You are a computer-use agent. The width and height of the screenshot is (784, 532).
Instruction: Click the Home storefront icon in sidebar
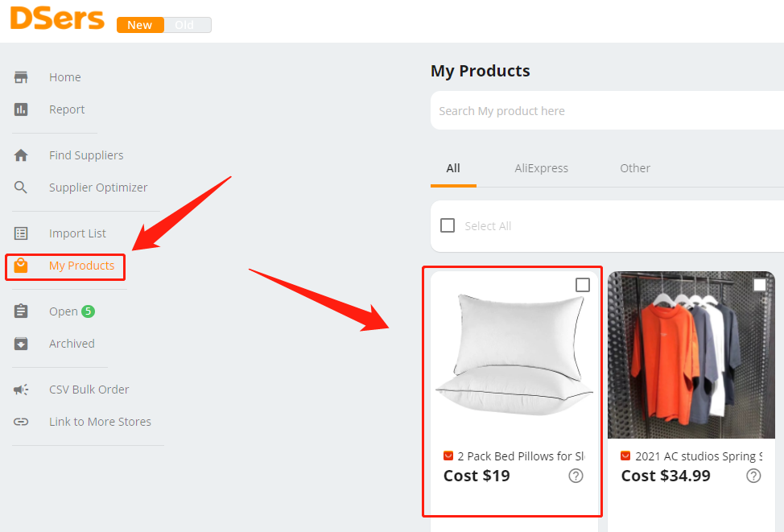pyautogui.click(x=21, y=77)
